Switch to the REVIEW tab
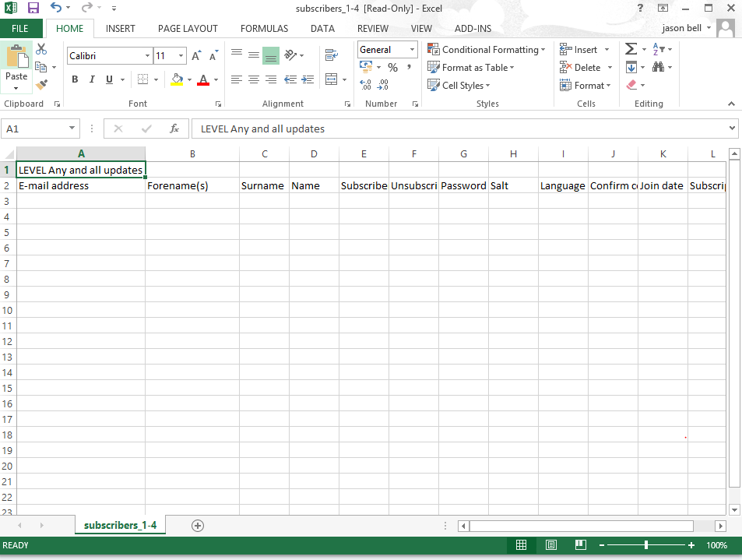This screenshot has height=560, width=742. coord(373,28)
